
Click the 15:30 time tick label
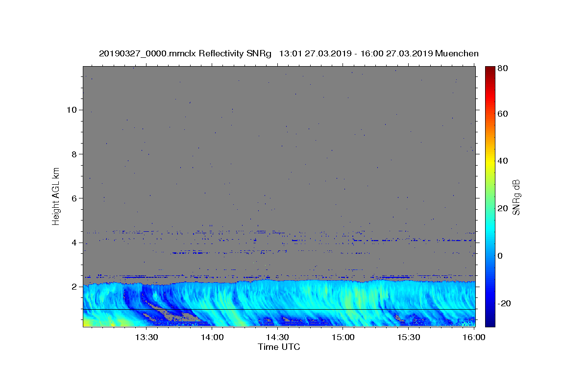coord(408,337)
